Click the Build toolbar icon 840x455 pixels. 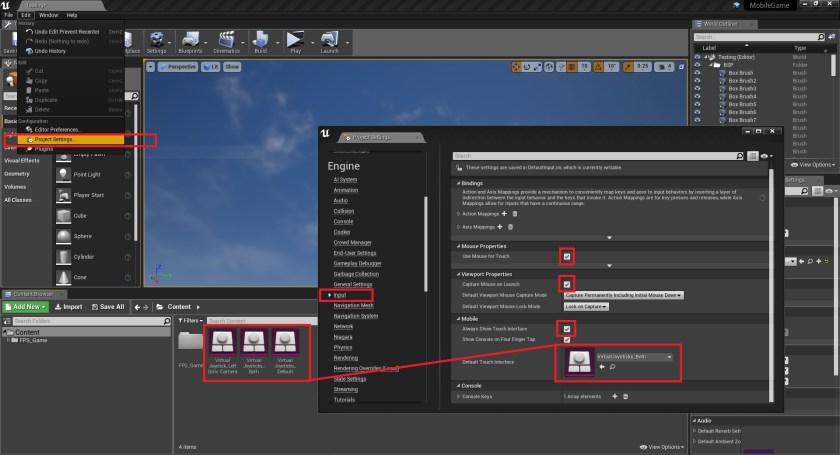(x=261, y=40)
